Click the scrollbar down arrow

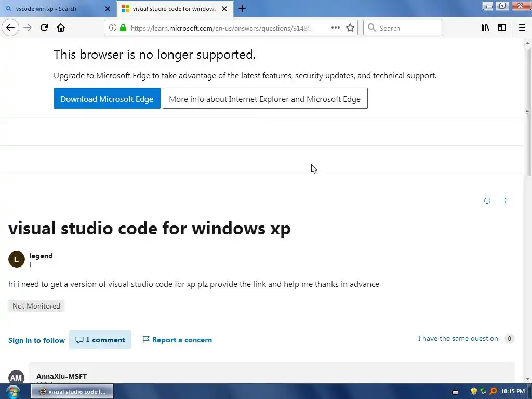pyautogui.click(x=527, y=380)
